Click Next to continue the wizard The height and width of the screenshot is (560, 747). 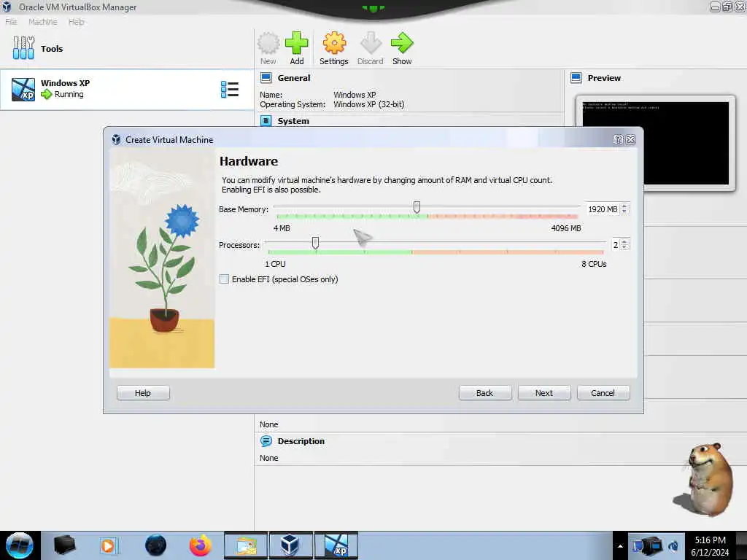[544, 393]
